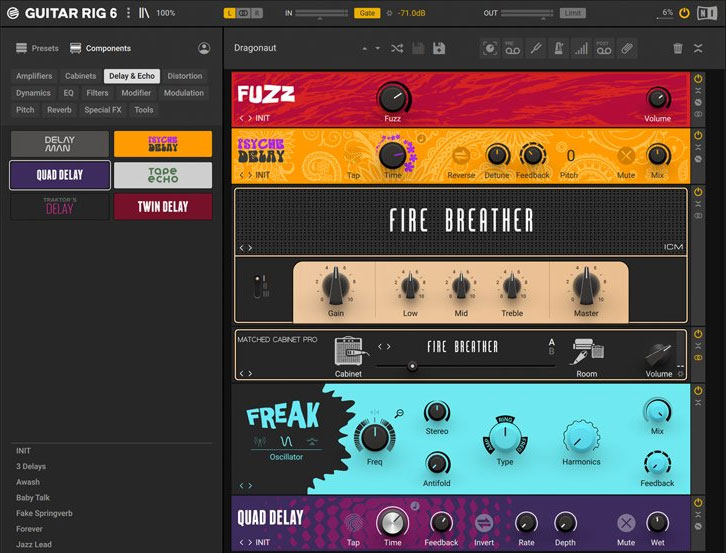
Task: Click the signal level bars icon
Action: (x=581, y=48)
